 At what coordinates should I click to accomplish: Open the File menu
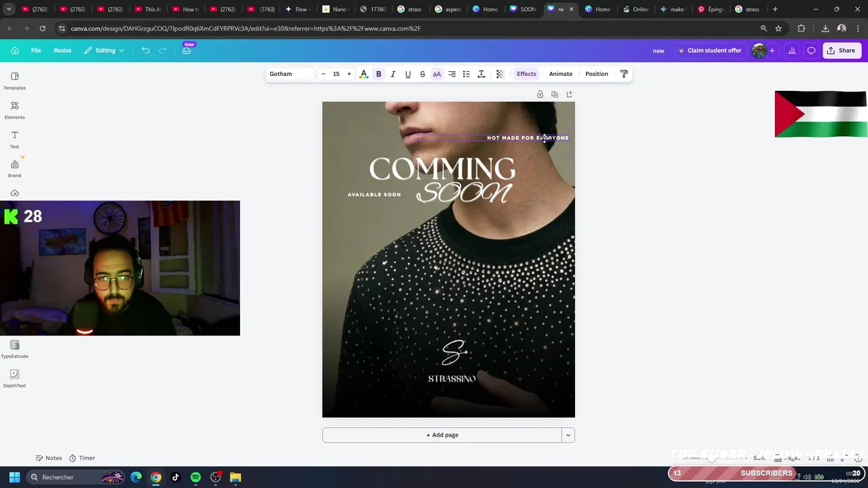(x=36, y=50)
